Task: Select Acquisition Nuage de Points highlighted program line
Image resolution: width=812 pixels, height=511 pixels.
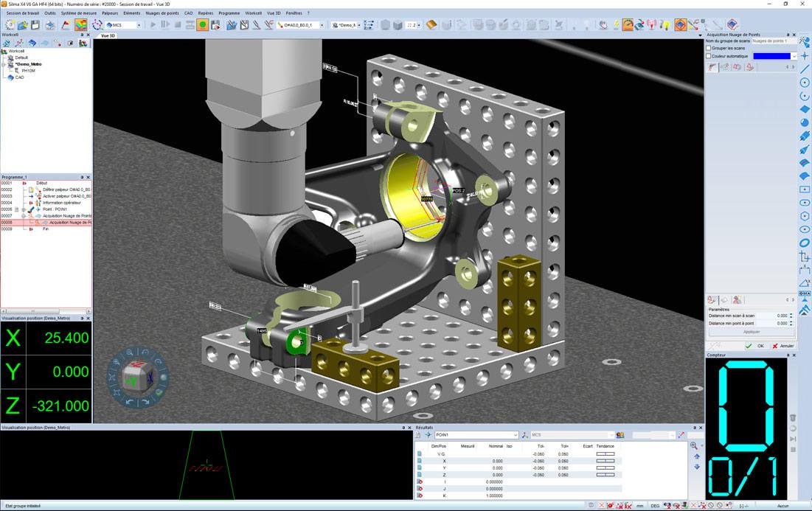Action: click(x=46, y=223)
